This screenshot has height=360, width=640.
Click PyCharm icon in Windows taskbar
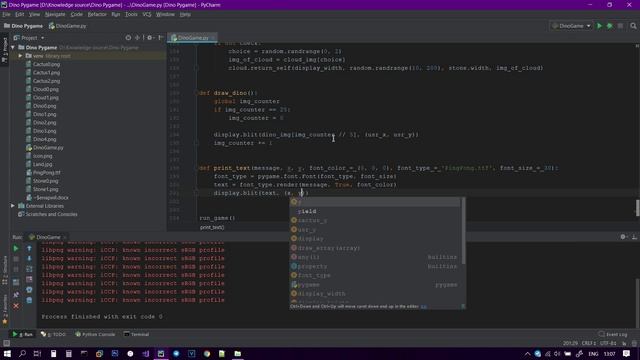(x=161, y=353)
